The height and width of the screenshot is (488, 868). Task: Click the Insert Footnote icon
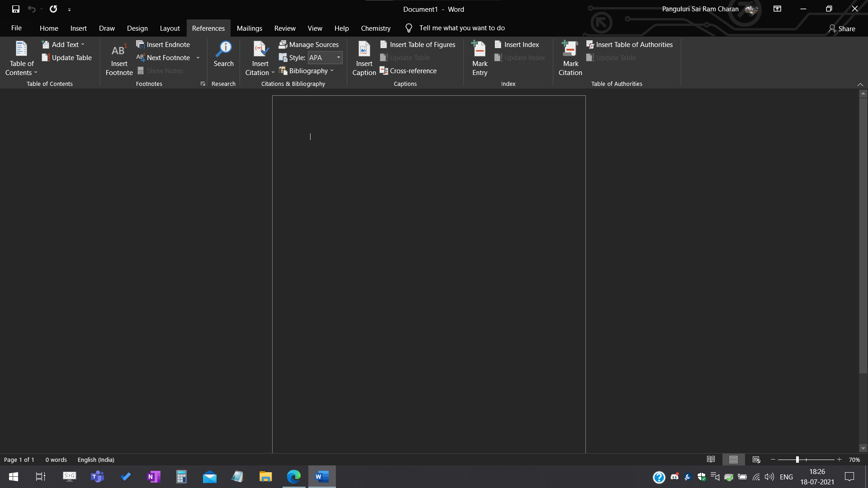pos(119,51)
